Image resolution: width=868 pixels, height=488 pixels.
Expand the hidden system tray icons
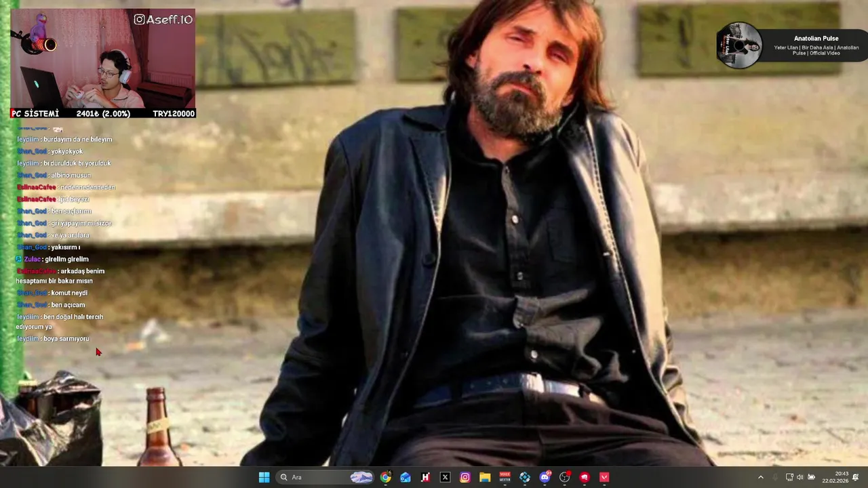tap(760, 477)
